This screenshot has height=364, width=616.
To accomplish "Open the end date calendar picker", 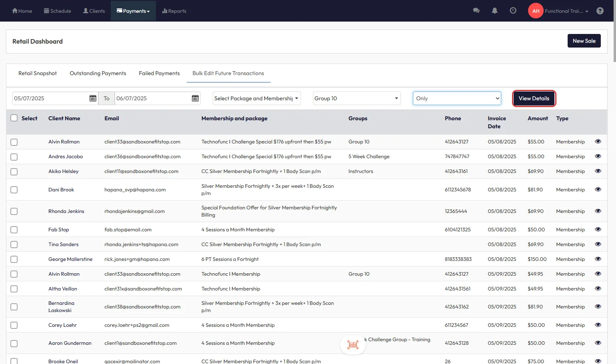I will [195, 98].
